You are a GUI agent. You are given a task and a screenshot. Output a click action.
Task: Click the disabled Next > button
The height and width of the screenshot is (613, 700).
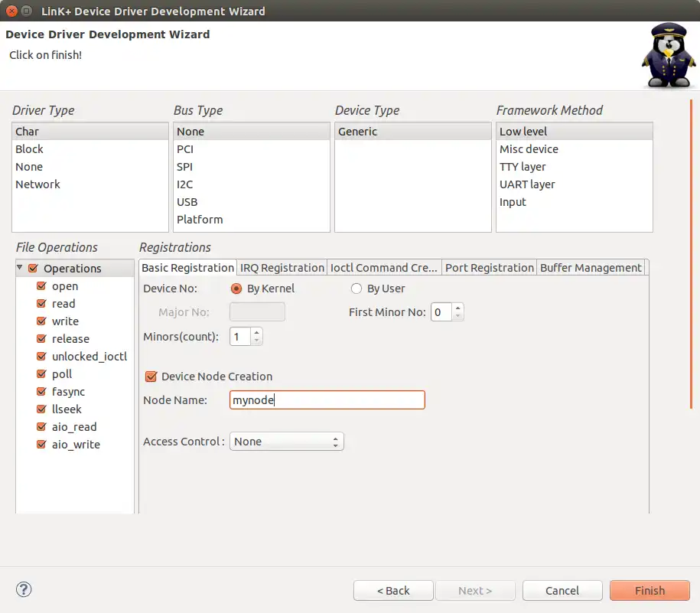(x=475, y=590)
